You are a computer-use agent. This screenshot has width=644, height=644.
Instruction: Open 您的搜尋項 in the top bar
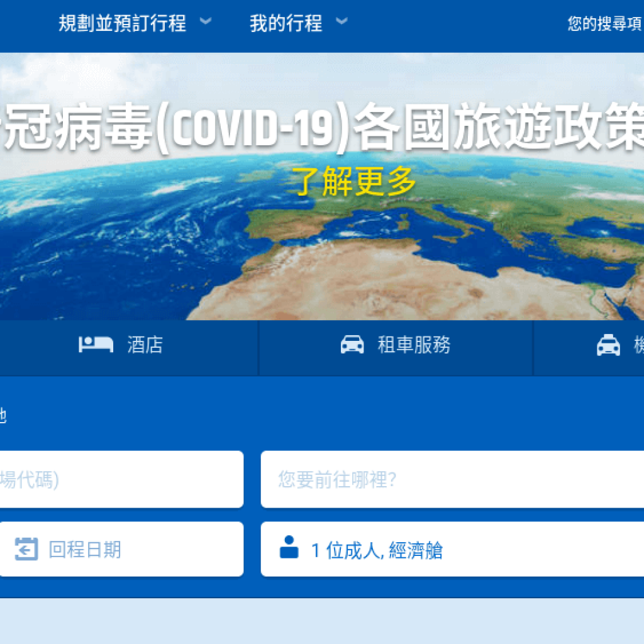click(604, 24)
